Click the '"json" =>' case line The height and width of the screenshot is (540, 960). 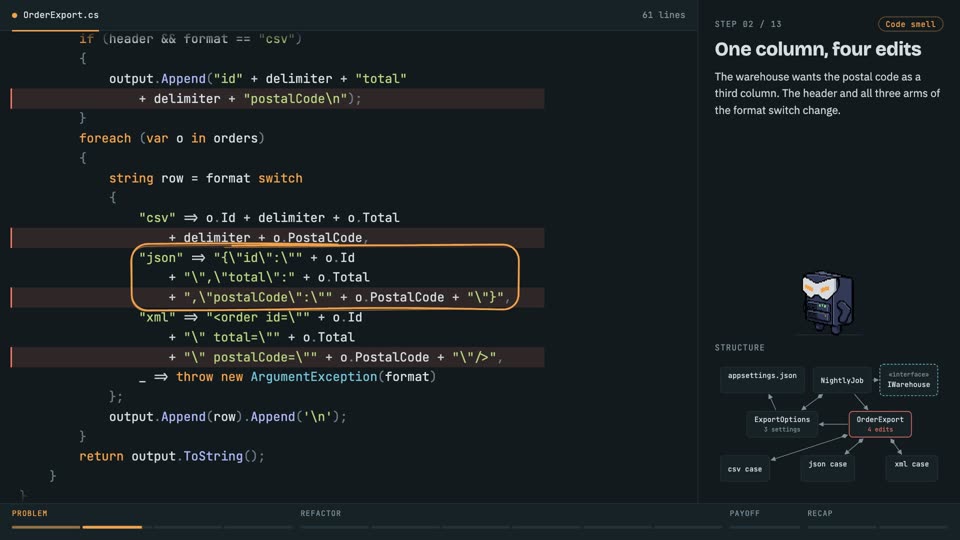pos(247,258)
